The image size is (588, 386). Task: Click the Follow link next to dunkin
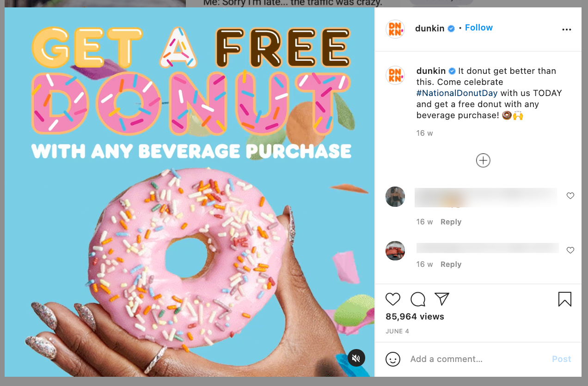479,28
